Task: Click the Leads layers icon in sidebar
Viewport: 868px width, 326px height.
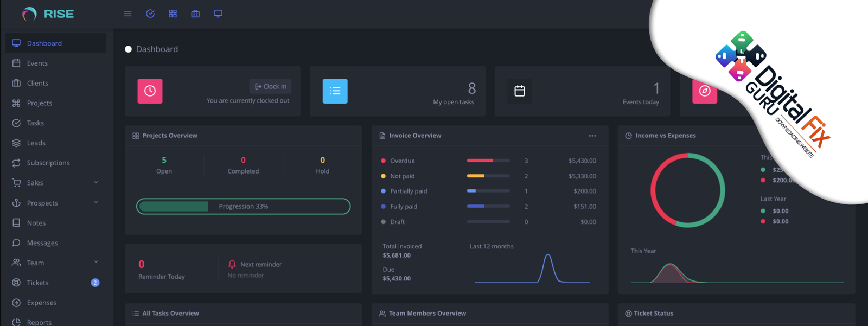Action: click(x=16, y=143)
